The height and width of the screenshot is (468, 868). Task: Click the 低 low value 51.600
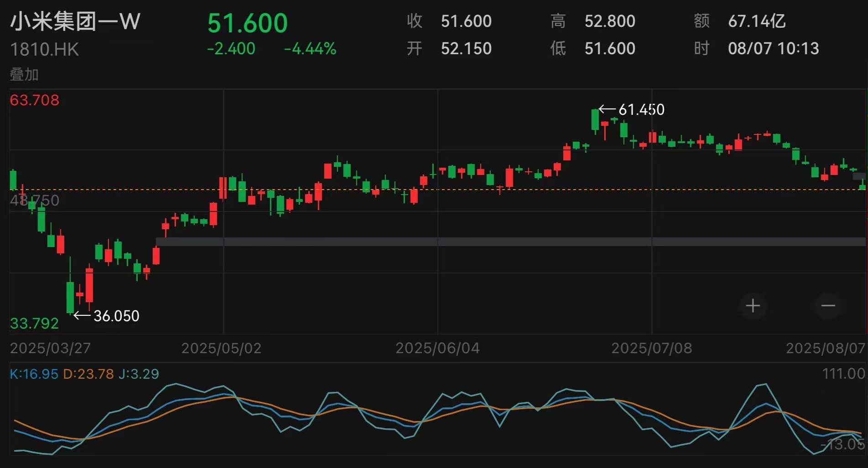[610, 49]
